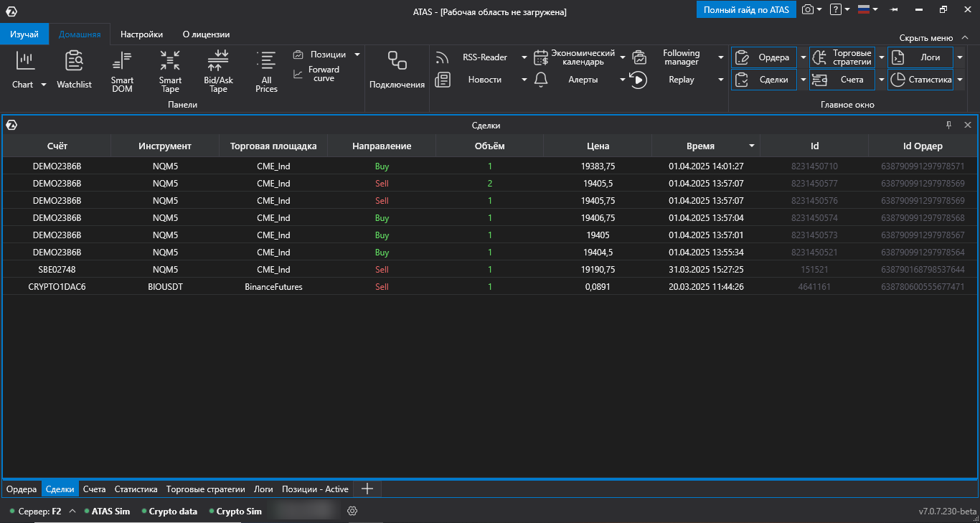Click the ATAS Sim connection status
Image resolution: width=980 pixels, height=523 pixels.
pos(107,512)
